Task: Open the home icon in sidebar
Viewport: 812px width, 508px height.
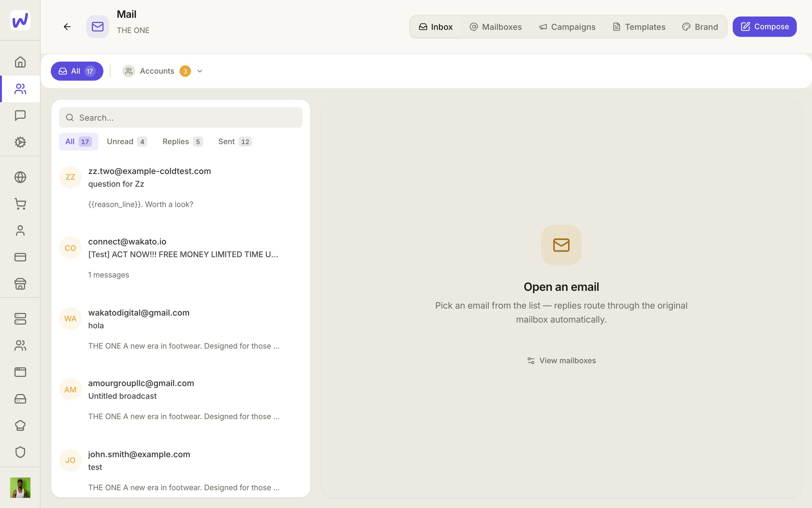Action: 20,62
